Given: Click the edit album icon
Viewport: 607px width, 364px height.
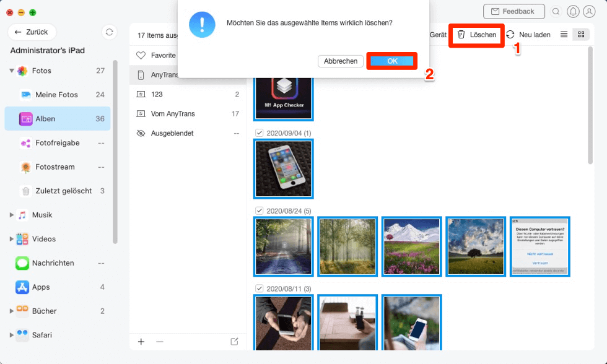Looking at the screenshot, I should pos(234,341).
